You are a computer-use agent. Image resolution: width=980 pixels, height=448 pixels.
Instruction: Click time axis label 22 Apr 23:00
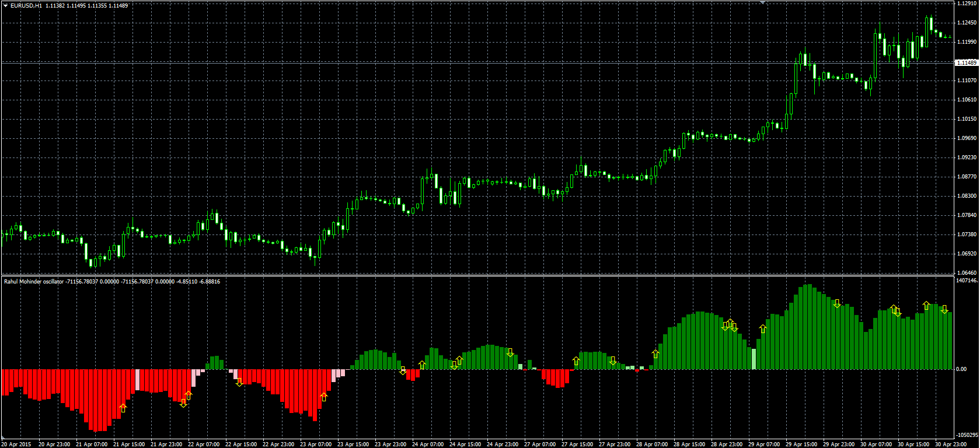pos(278,444)
